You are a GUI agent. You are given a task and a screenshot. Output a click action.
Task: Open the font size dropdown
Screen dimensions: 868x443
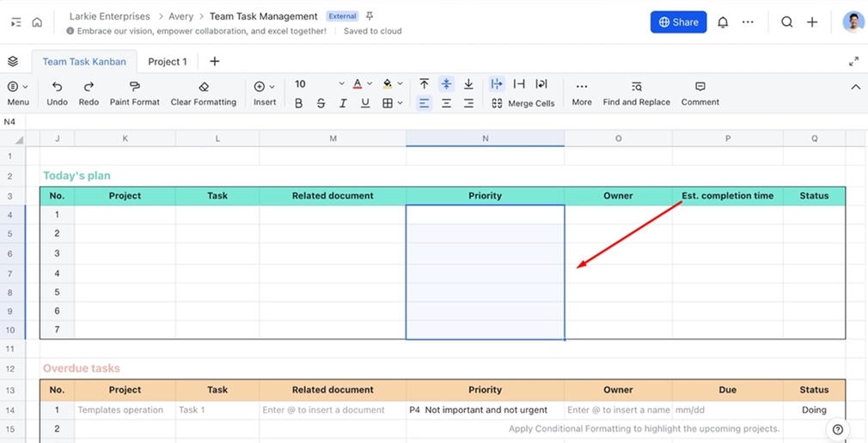(341, 84)
